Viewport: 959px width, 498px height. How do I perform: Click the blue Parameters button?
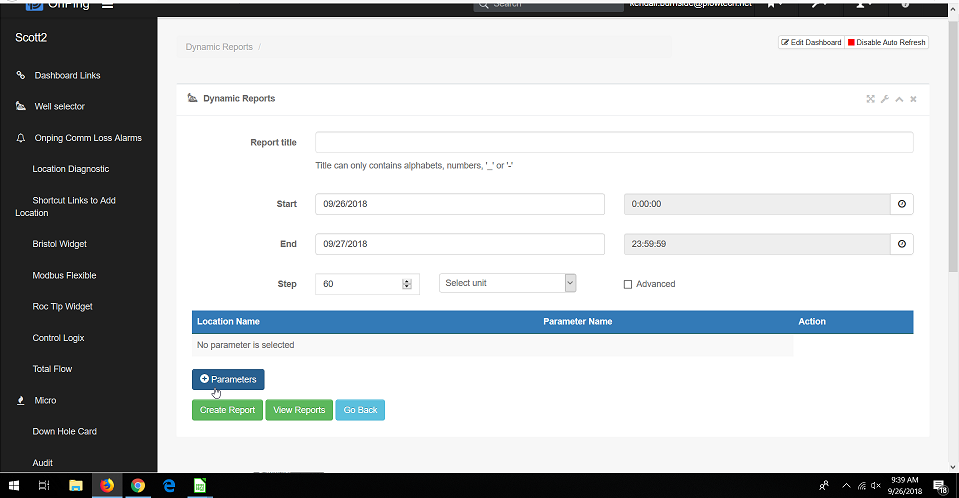[228, 380]
